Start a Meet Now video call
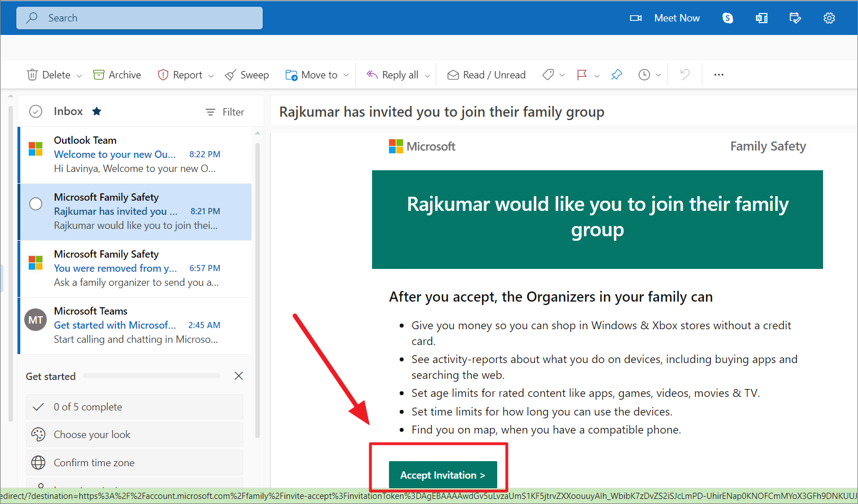 point(665,18)
